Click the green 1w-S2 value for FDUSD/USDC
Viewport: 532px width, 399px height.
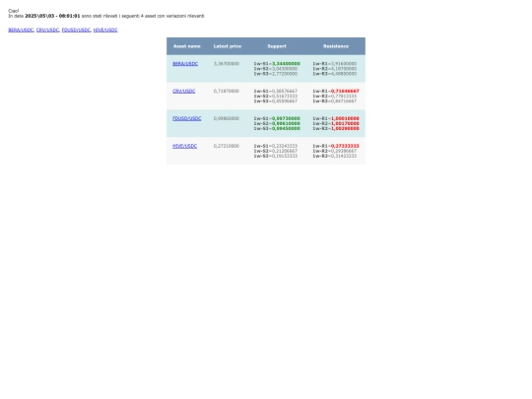click(x=286, y=123)
